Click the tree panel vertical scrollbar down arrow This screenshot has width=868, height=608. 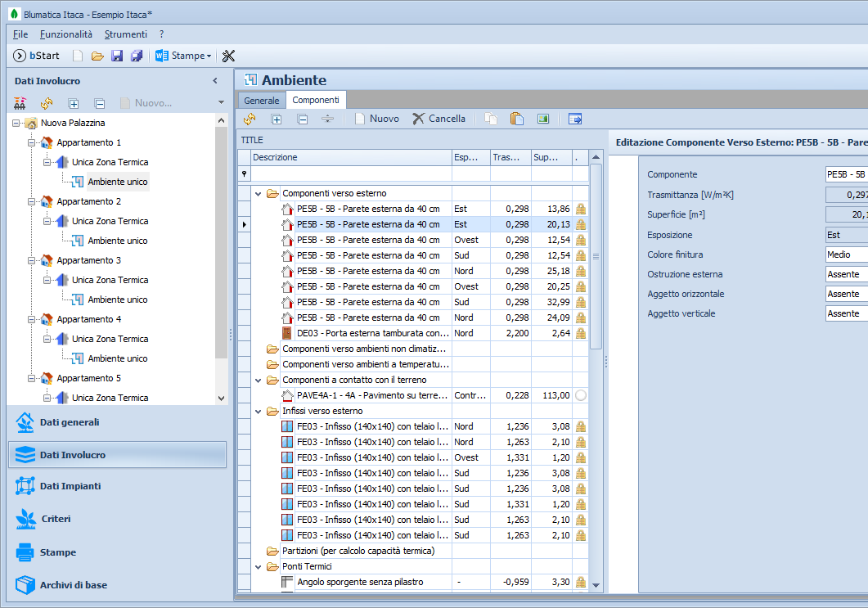(221, 398)
